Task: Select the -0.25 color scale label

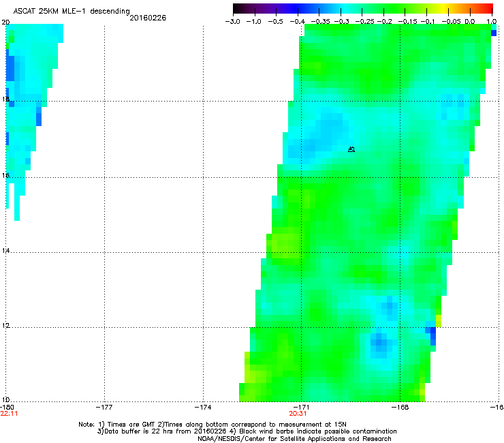Action: [364, 22]
